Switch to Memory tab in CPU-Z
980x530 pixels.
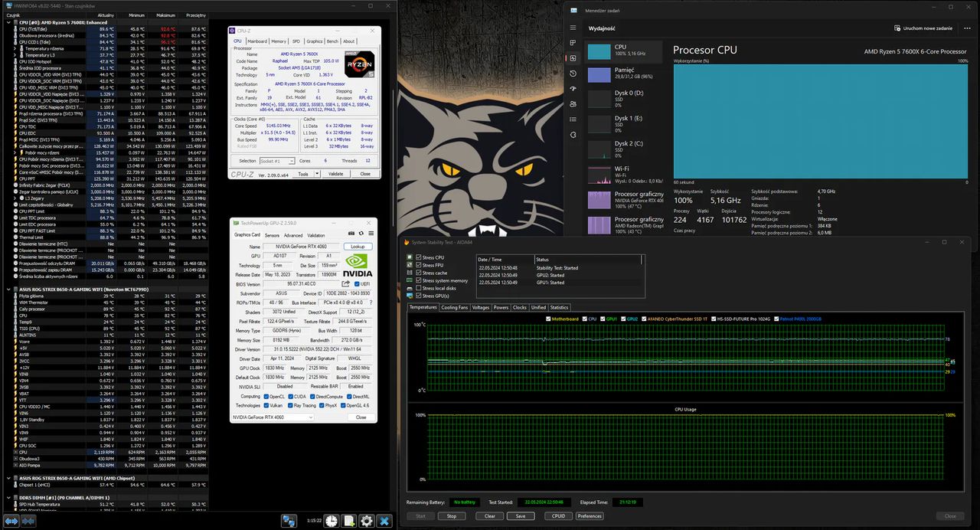point(279,41)
